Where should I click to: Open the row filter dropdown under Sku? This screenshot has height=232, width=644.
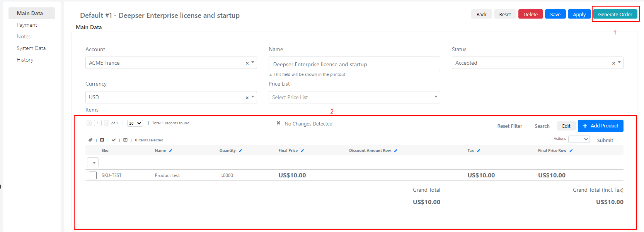tap(93, 162)
